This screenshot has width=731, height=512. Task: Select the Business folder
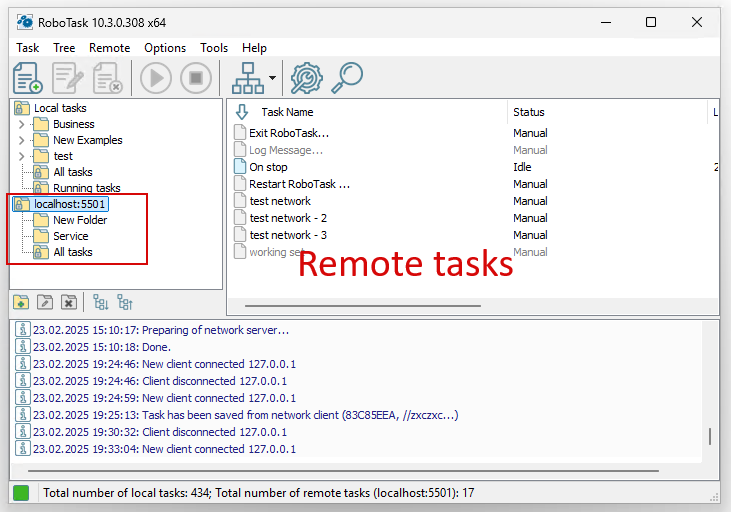(74, 124)
